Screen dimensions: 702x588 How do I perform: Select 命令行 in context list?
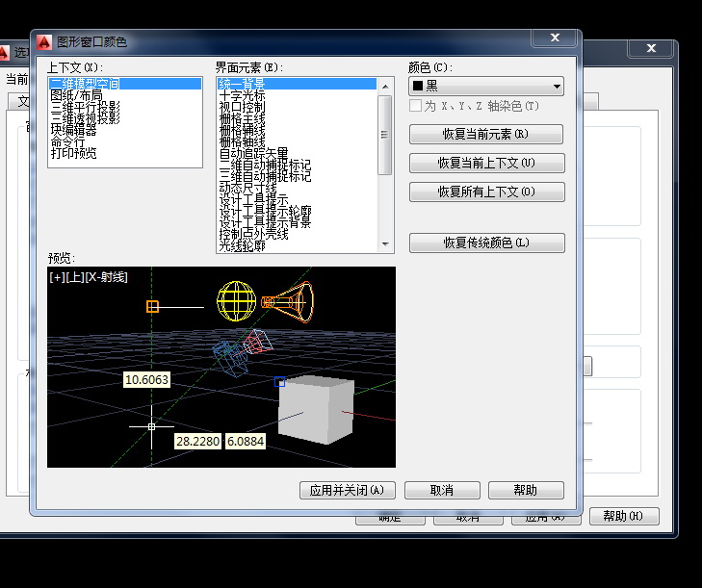click(x=125, y=141)
